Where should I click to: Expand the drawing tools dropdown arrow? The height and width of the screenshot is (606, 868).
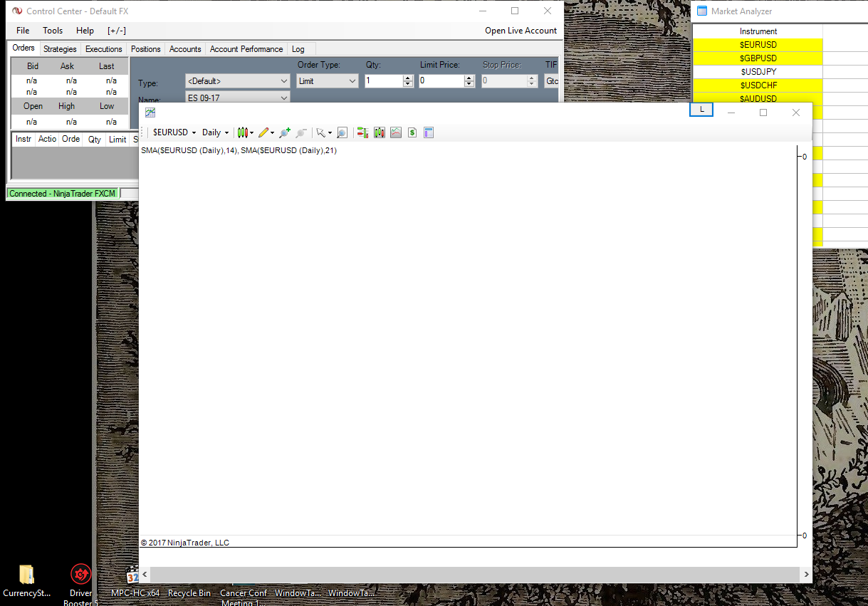(273, 133)
